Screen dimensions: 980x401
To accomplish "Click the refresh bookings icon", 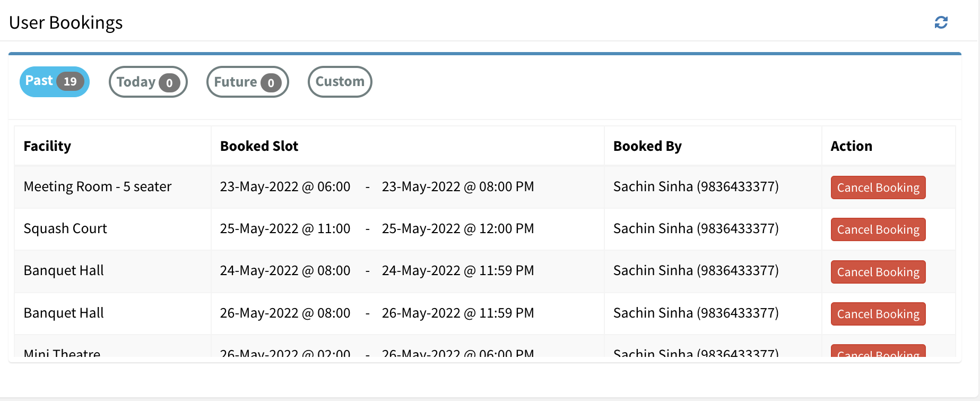I will (941, 22).
